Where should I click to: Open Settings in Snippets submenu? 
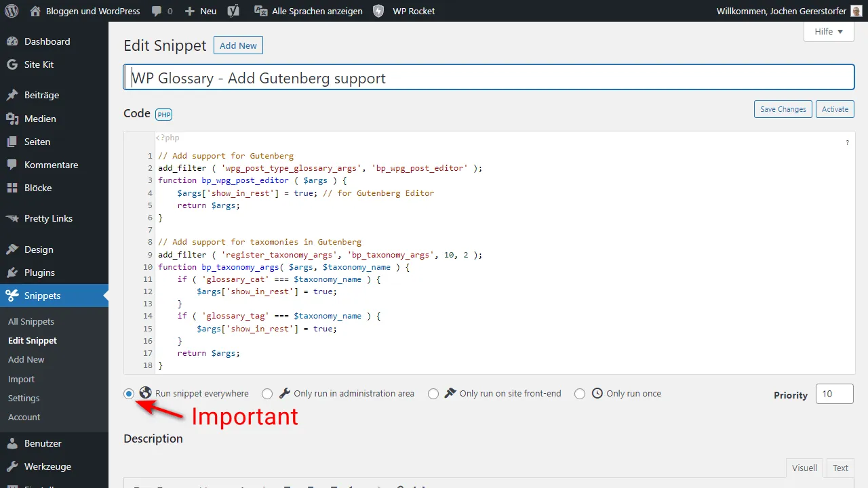[x=24, y=398]
